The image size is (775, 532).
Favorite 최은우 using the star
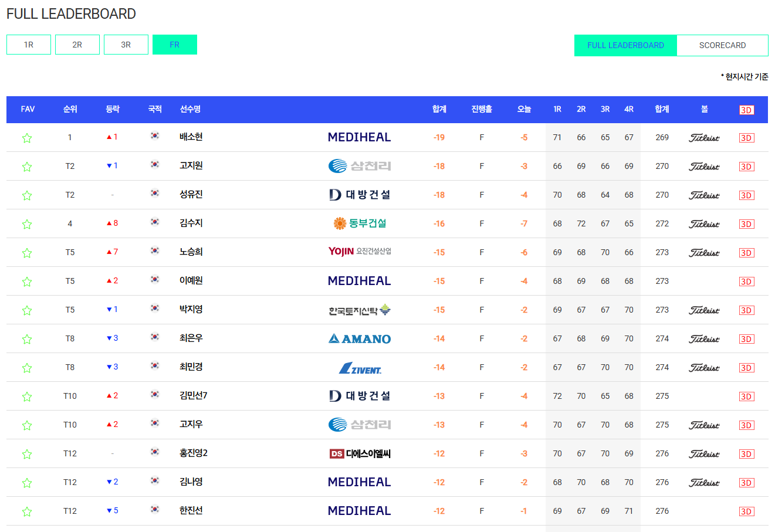click(27, 339)
